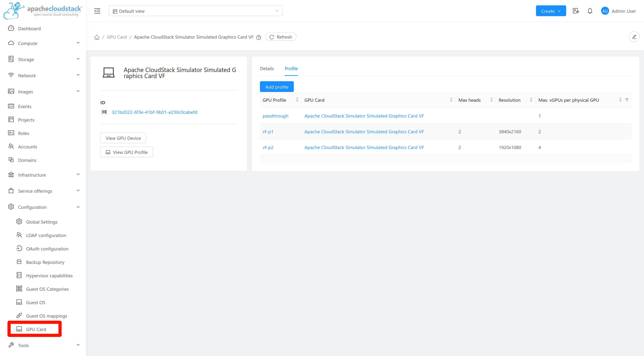Click the Global Settings gear icon
This screenshot has width=644, height=356.
pos(19,222)
